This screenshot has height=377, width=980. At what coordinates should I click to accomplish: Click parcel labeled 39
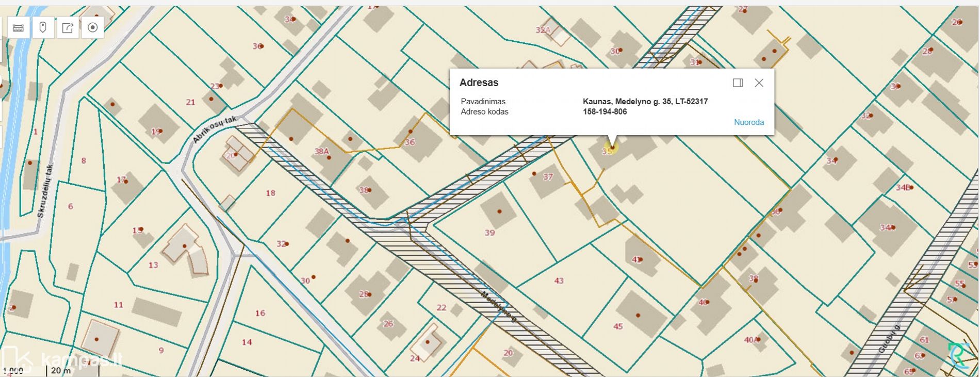pos(489,233)
